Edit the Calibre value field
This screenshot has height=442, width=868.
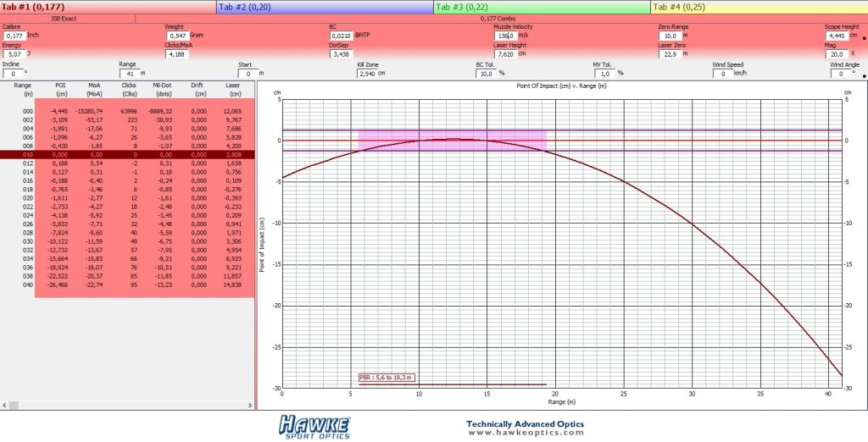coord(14,36)
